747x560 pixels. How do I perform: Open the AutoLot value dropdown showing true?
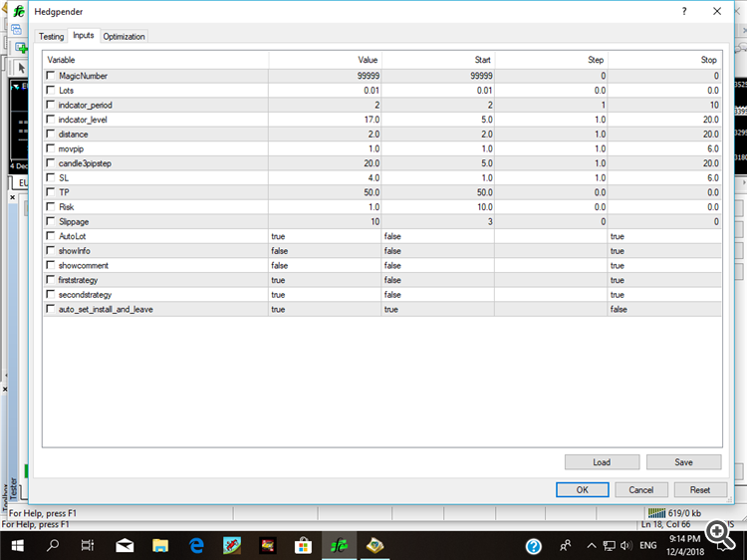[325, 236]
